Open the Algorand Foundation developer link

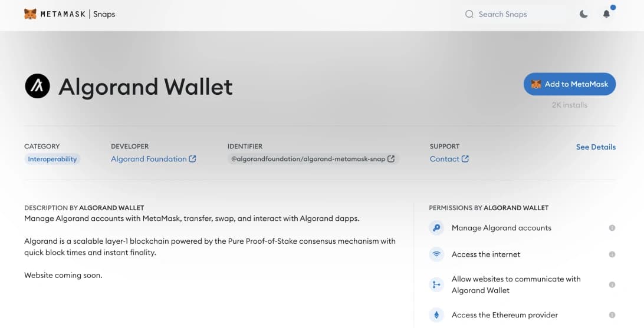(x=153, y=159)
